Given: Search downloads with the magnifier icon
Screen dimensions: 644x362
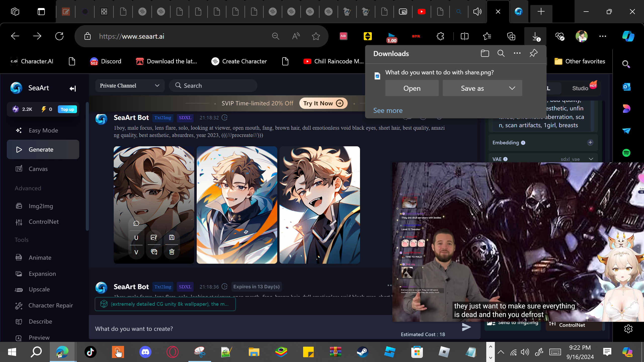Looking at the screenshot, I should point(501,53).
